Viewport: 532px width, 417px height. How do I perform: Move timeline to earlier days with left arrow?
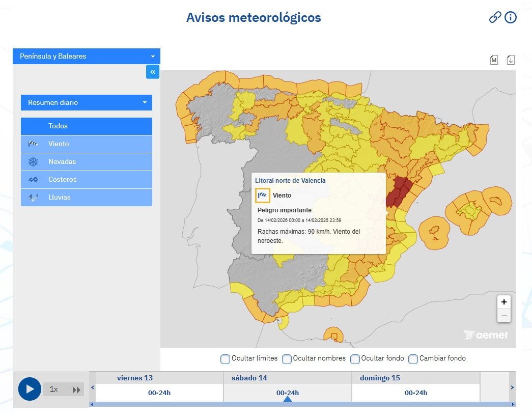[92, 387]
